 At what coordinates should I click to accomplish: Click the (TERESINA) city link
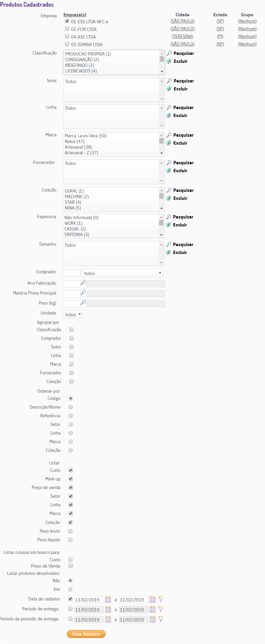pos(182,37)
